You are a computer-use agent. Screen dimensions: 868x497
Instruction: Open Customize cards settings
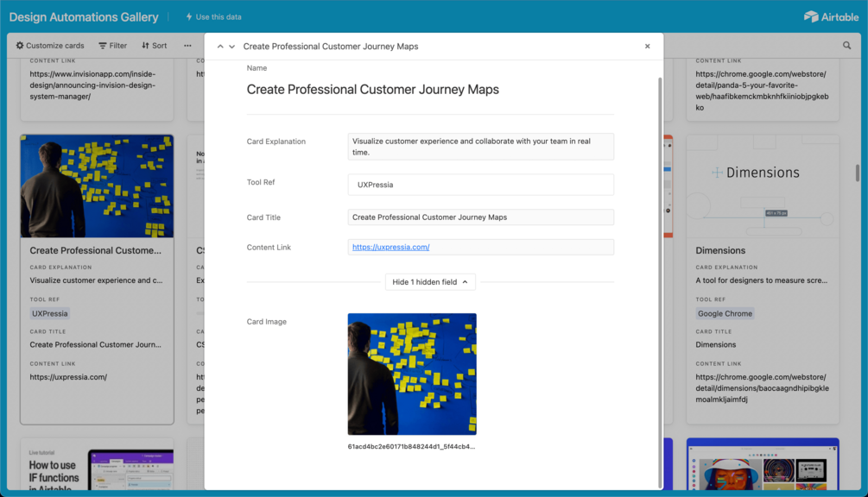click(x=50, y=46)
